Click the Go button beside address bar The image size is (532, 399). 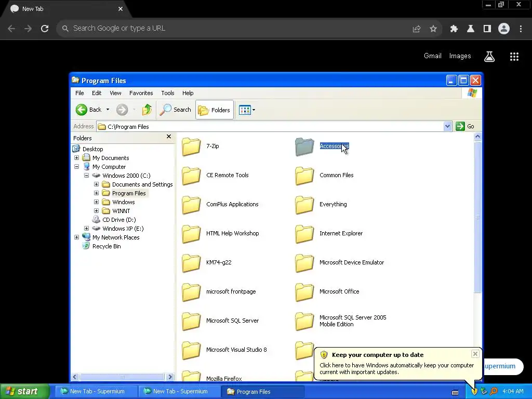point(465,126)
